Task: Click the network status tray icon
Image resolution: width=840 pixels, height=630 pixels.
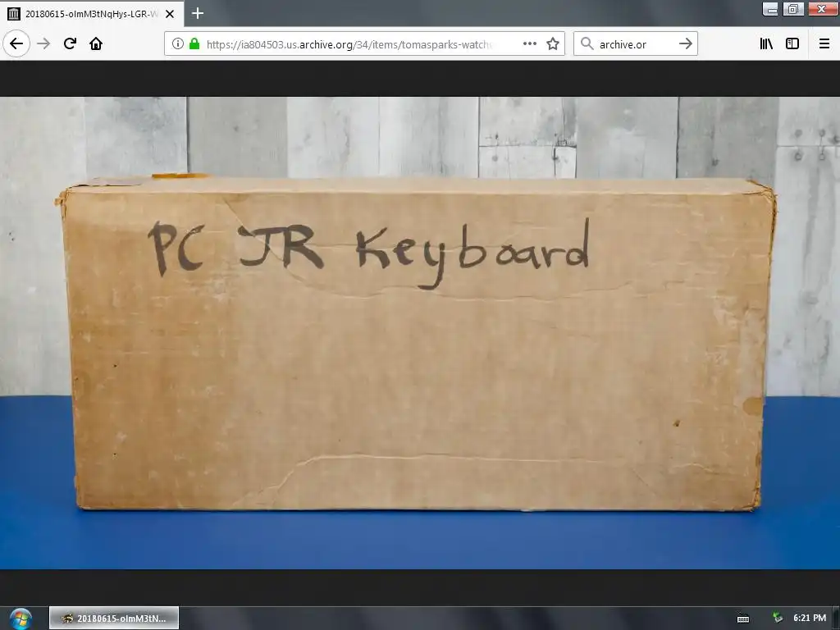Action: point(777,619)
